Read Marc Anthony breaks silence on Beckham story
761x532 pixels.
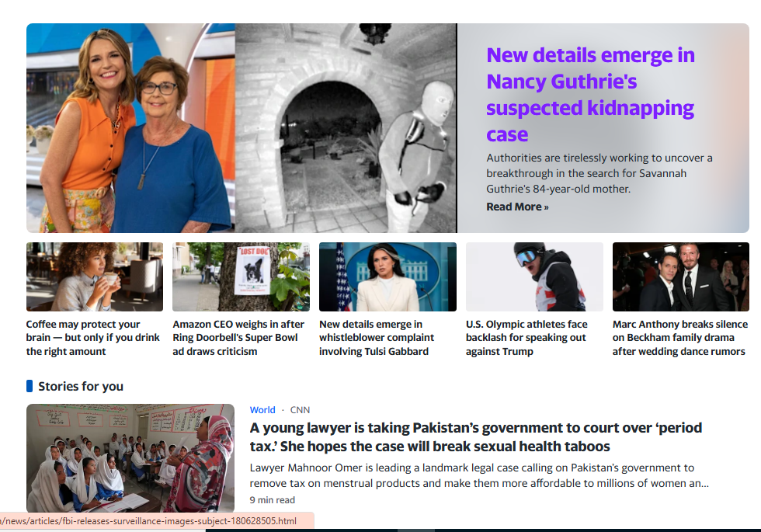pos(680,338)
